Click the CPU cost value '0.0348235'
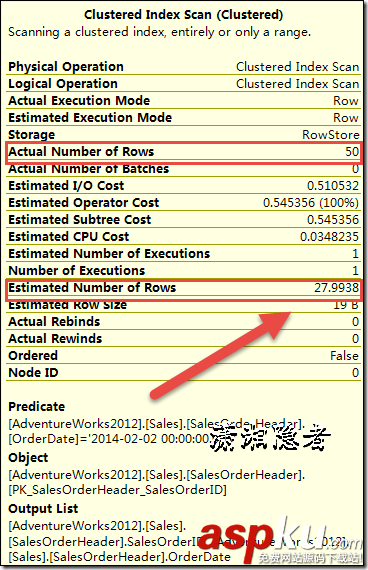 [329, 237]
